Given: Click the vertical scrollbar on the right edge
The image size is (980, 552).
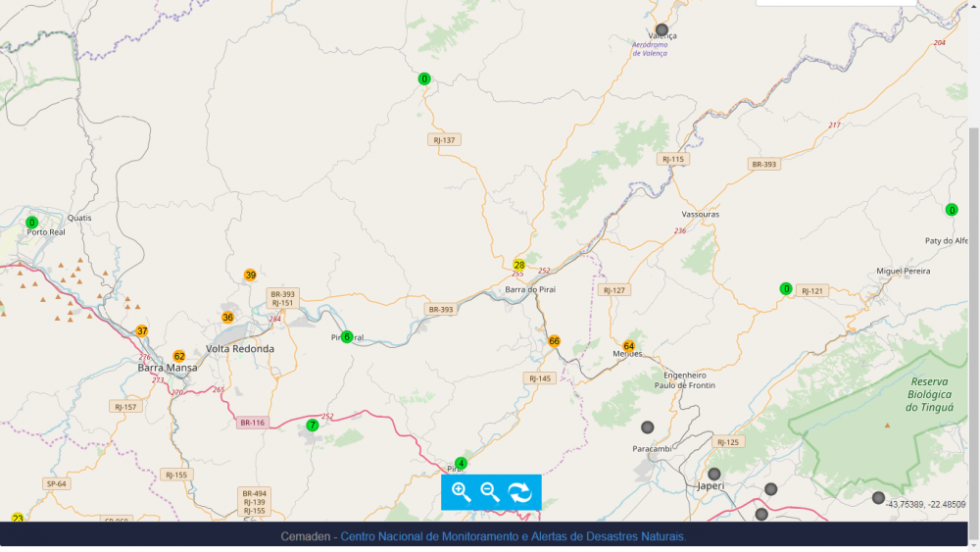Looking at the screenshot, I should coord(974,294).
